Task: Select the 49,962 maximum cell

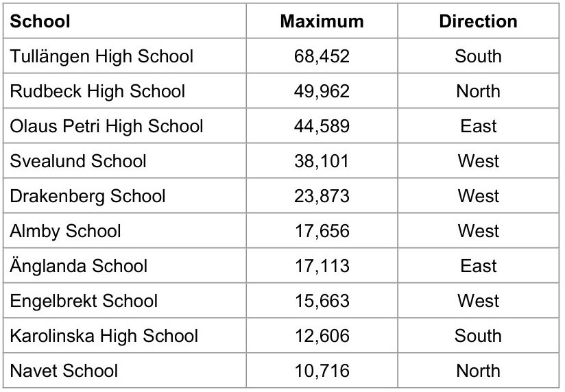Action: [322, 91]
